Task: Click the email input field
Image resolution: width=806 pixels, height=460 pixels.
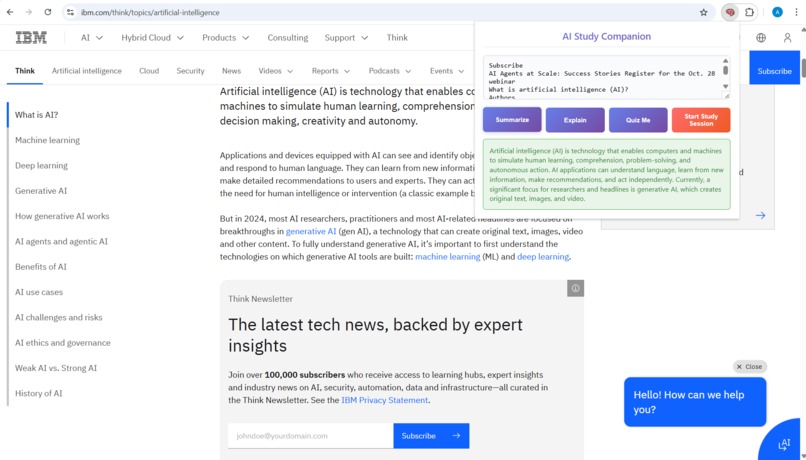Action: tap(310, 436)
